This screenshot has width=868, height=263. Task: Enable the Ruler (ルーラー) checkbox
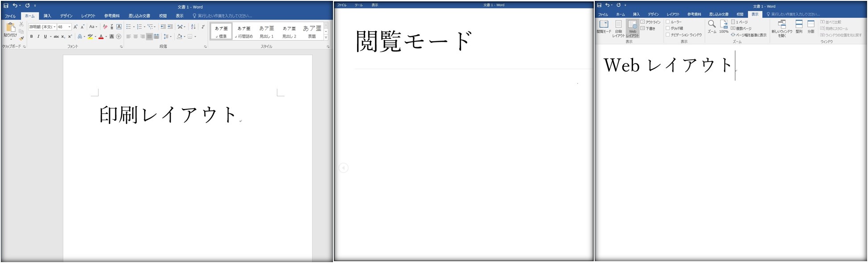pos(668,22)
